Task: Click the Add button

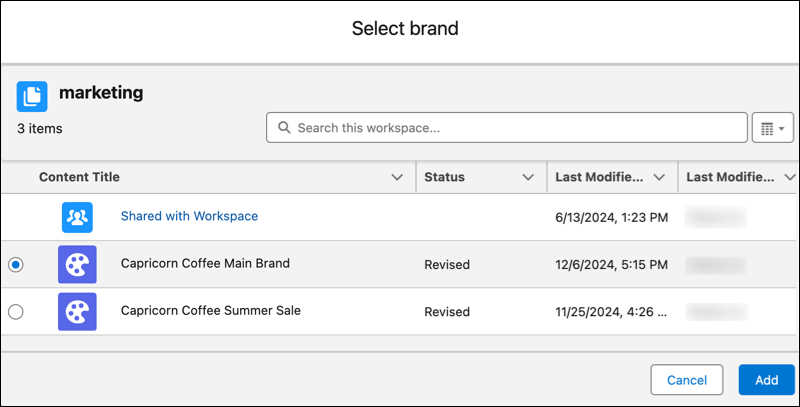Action: [x=766, y=380]
